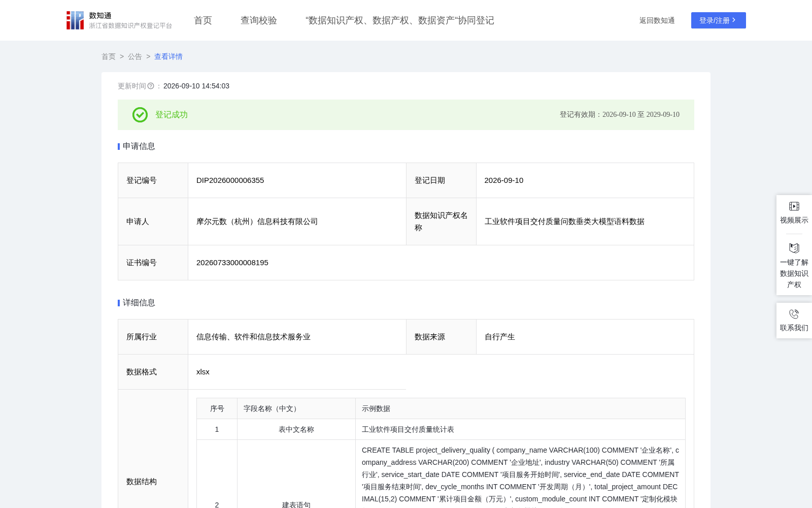This screenshot has width=812, height=508.
Task: Select certificate number 20260733000008195
Action: (x=232, y=263)
